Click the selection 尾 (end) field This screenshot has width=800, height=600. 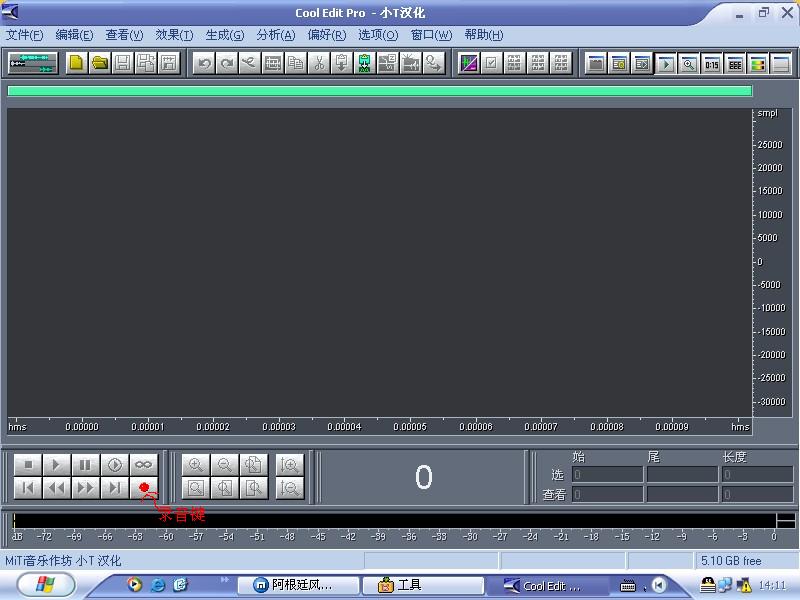click(682, 474)
